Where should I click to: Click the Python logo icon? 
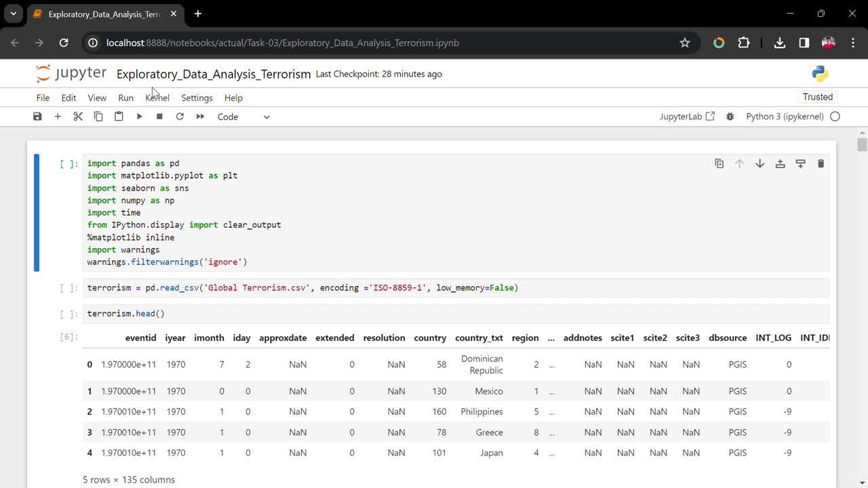(x=820, y=74)
